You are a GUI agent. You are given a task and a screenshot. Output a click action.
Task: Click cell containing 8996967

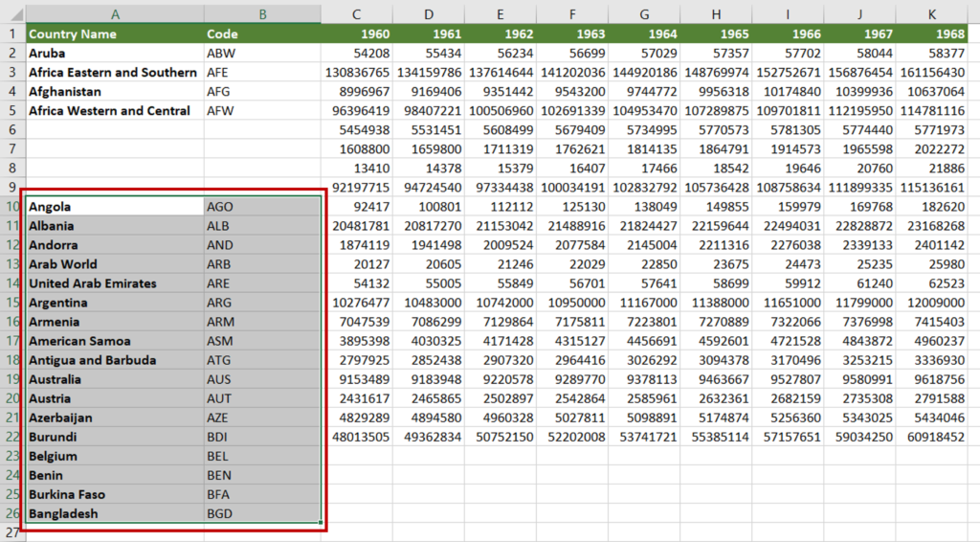click(356, 91)
